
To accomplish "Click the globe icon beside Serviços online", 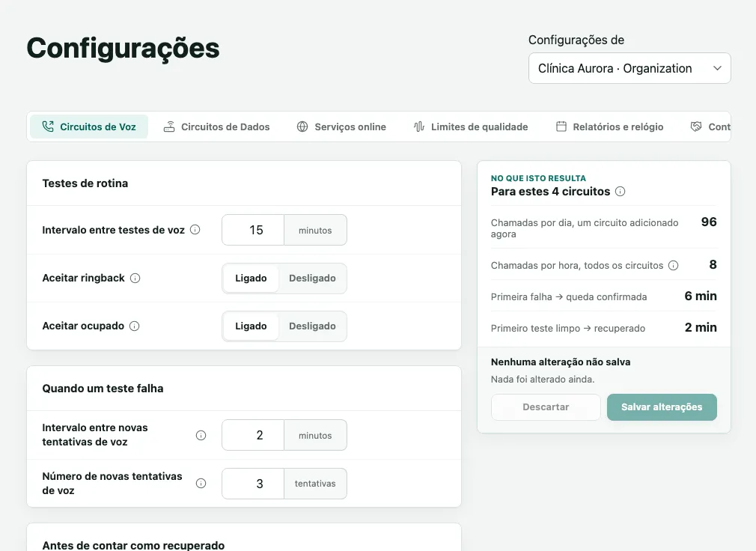I will (302, 127).
